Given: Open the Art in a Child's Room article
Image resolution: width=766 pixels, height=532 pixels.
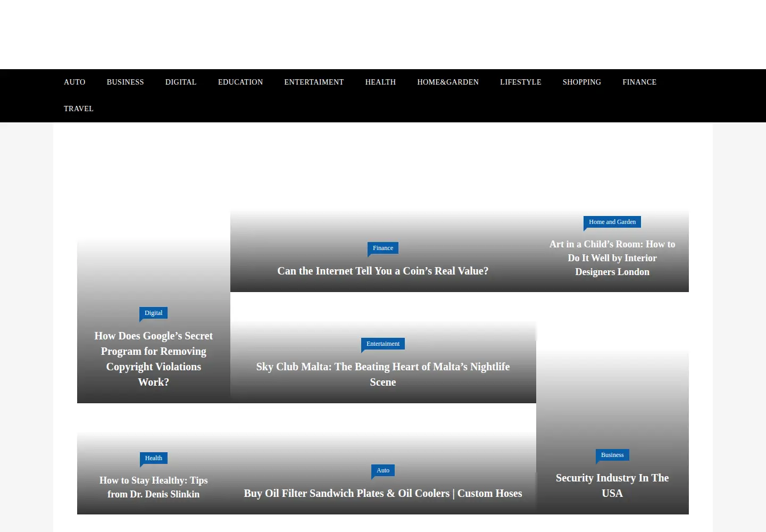Looking at the screenshot, I should coord(612,258).
